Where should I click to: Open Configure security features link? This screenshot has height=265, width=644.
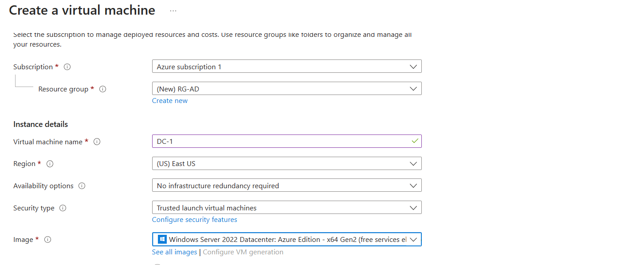pos(194,220)
